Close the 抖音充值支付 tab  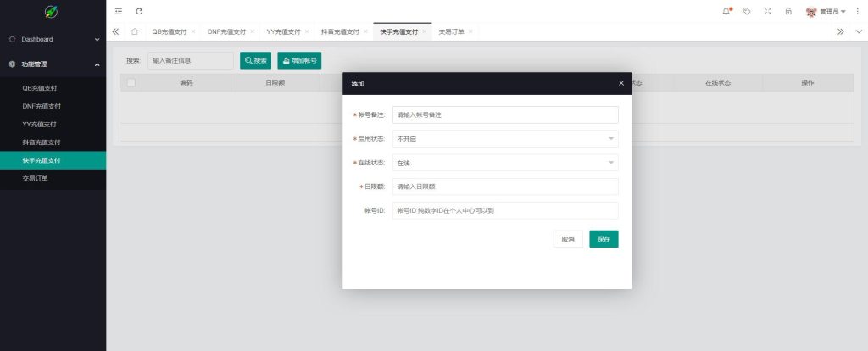pyautogui.click(x=365, y=31)
